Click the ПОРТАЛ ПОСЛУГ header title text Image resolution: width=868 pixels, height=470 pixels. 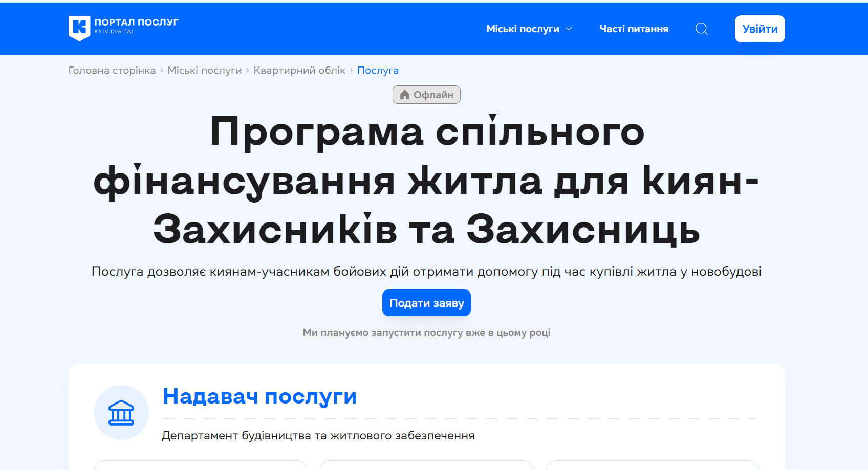[x=137, y=22]
